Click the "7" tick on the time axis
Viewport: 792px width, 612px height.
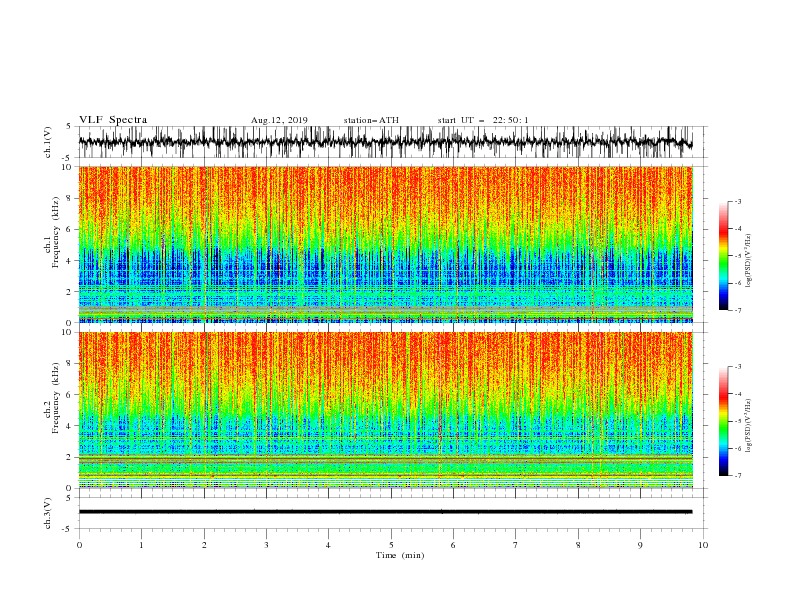pos(516,545)
